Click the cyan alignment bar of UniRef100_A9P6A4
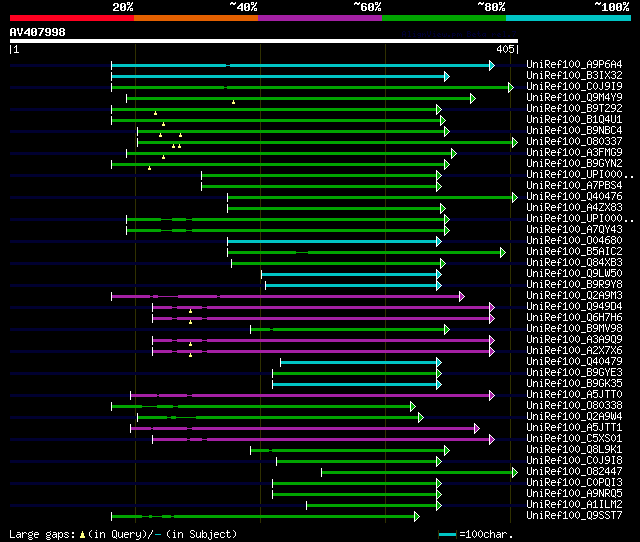640x542 pixels. click(x=303, y=65)
